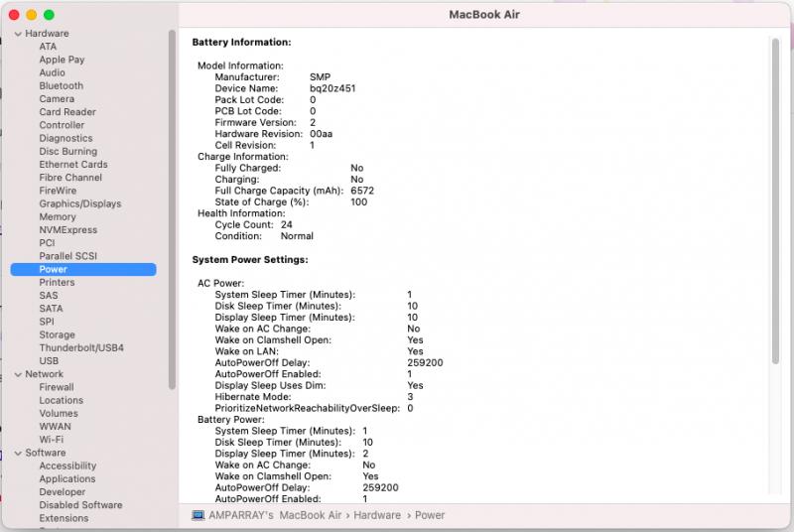Click Manufacturer value SMP
Viewport: 794px width, 532px height.
320,77
